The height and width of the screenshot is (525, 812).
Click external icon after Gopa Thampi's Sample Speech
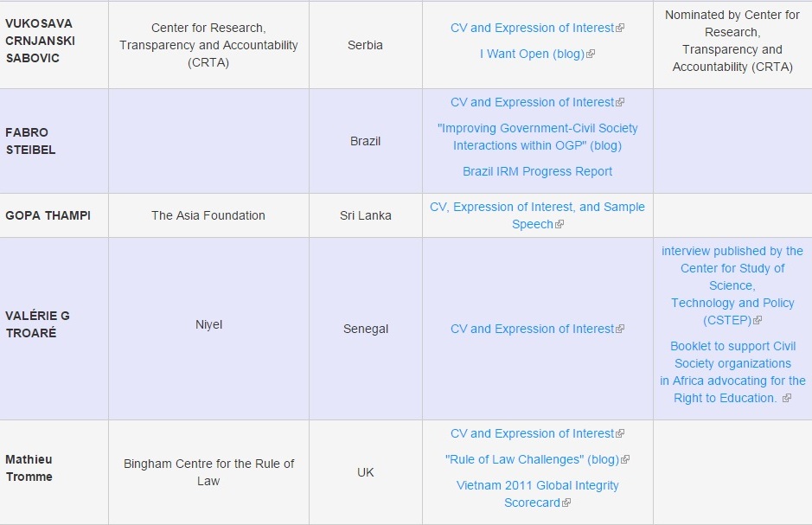(559, 225)
